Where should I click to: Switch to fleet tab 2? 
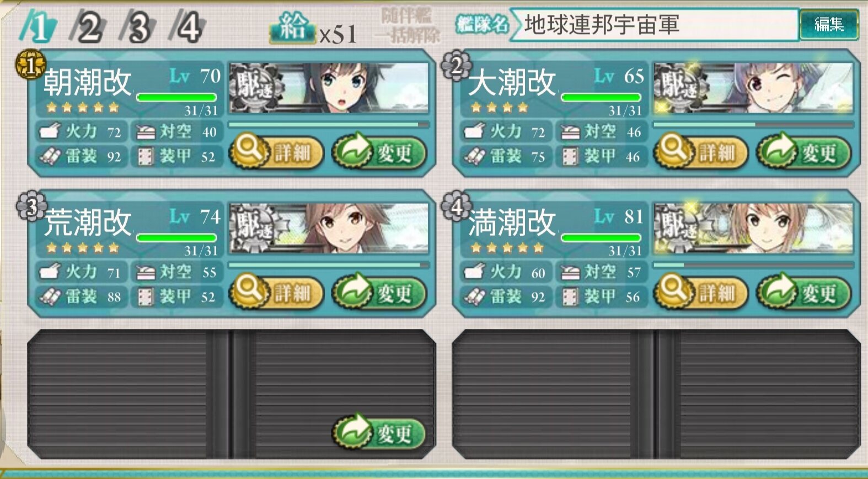[x=88, y=27]
